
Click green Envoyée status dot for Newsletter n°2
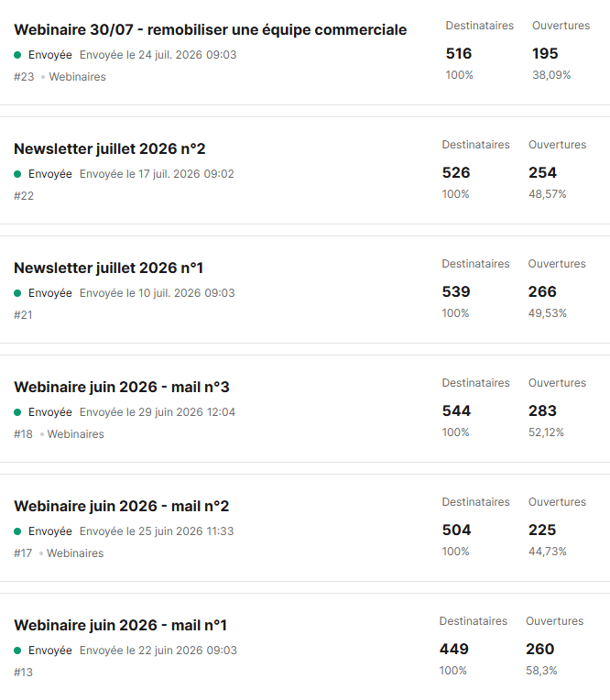coord(17,174)
